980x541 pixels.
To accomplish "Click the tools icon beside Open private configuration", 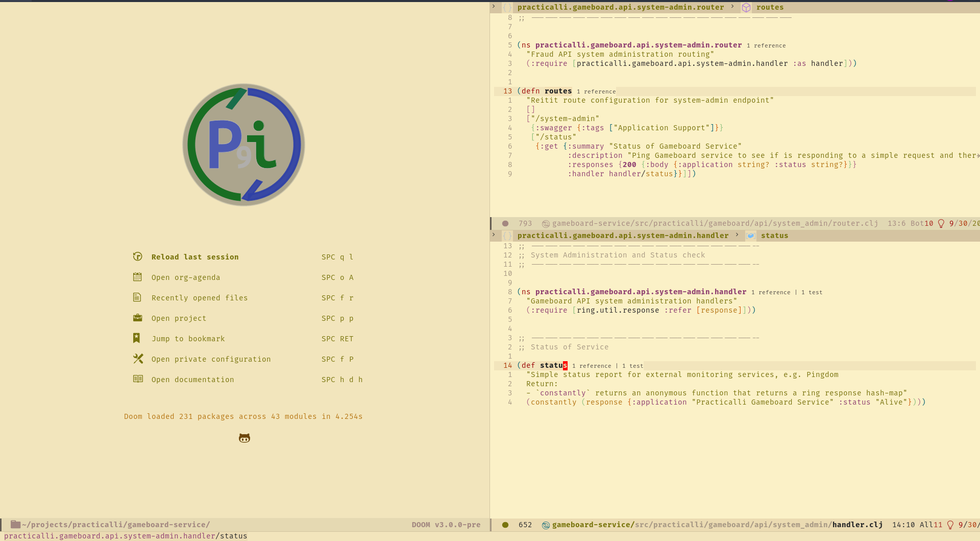I will coord(137,359).
